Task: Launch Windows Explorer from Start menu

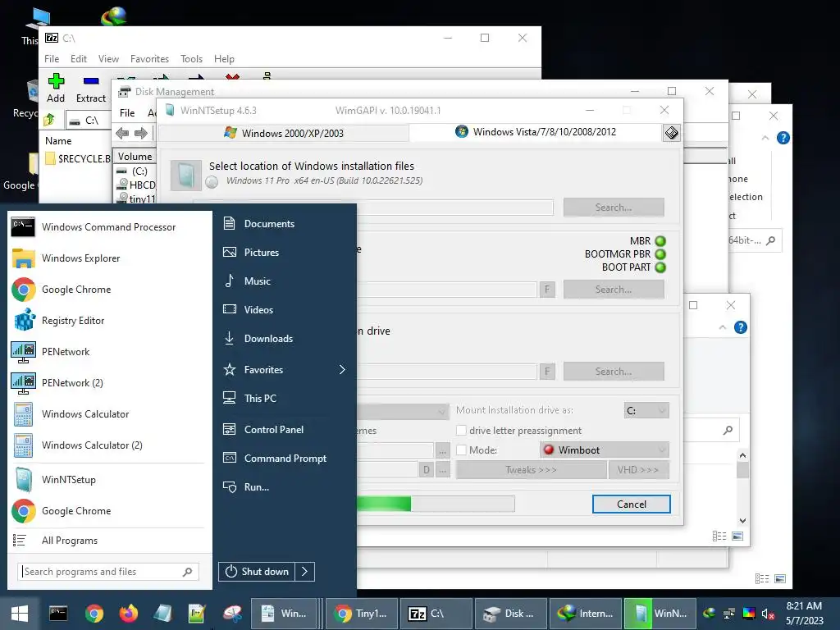Action: pos(109,258)
